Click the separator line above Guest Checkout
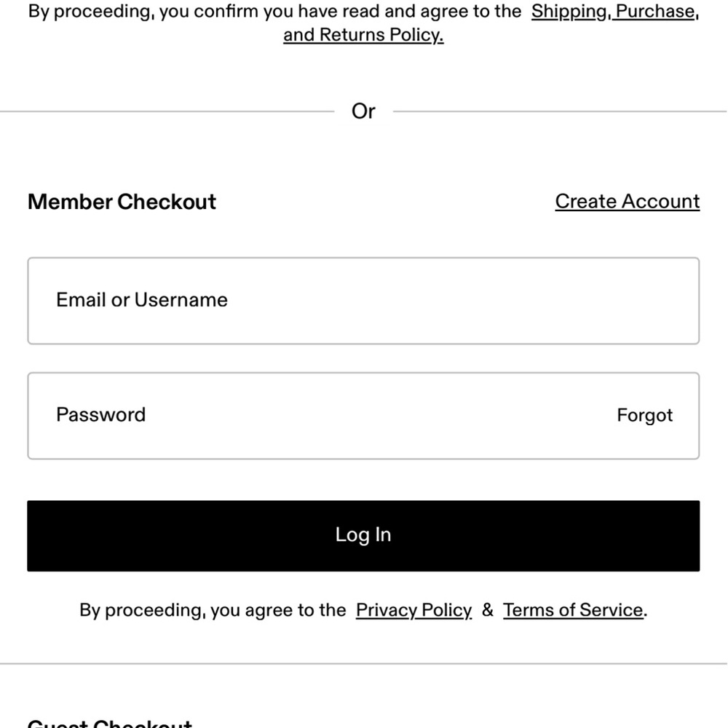The width and height of the screenshot is (728, 728). tap(363, 664)
